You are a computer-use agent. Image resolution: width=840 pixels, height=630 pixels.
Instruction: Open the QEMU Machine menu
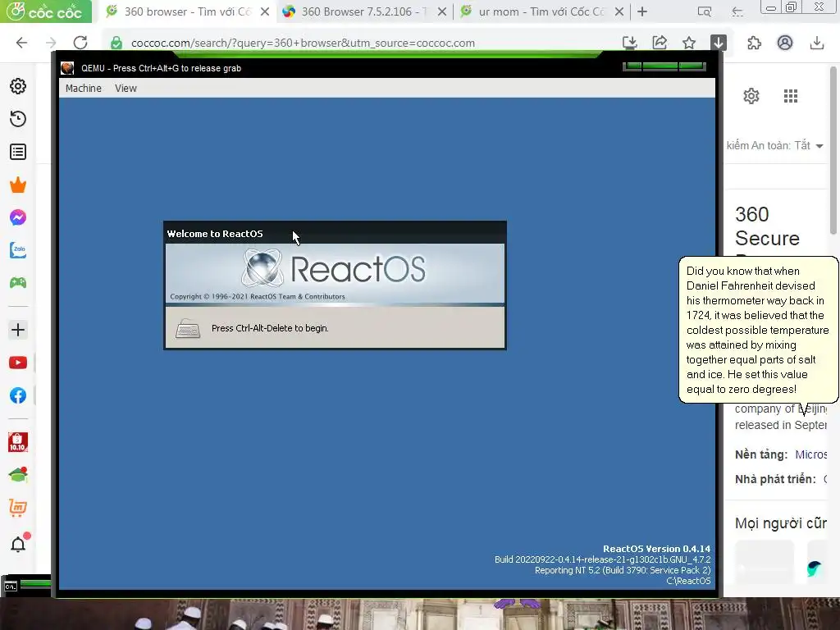point(83,89)
